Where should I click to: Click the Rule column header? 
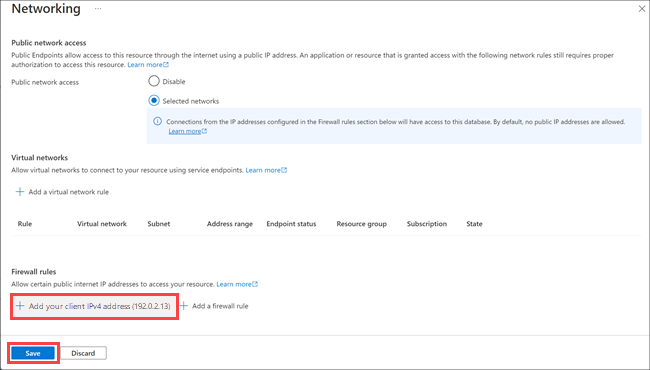[x=25, y=224]
